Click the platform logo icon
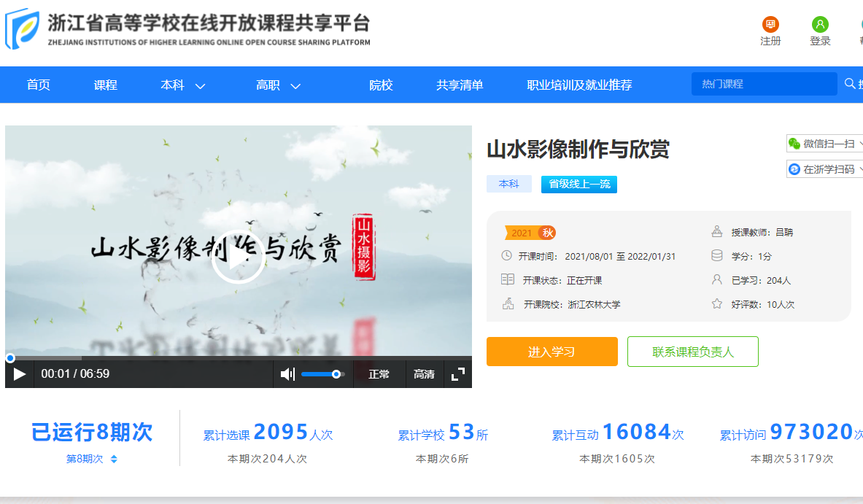 (x=22, y=28)
